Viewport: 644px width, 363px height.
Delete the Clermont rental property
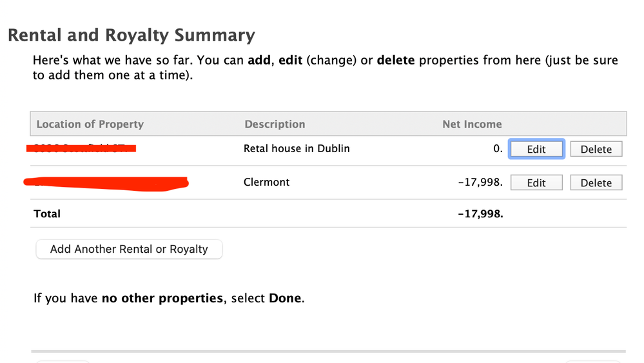pyautogui.click(x=596, y=182)
